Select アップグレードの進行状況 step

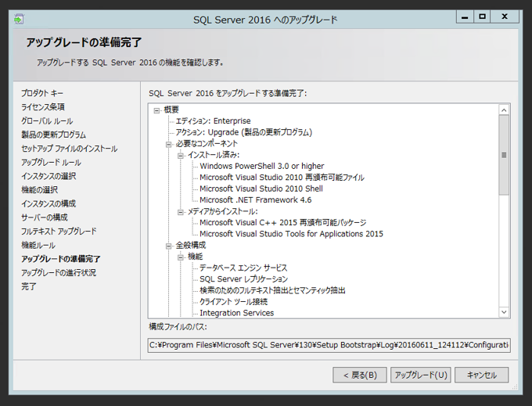(x=59, y=272)
